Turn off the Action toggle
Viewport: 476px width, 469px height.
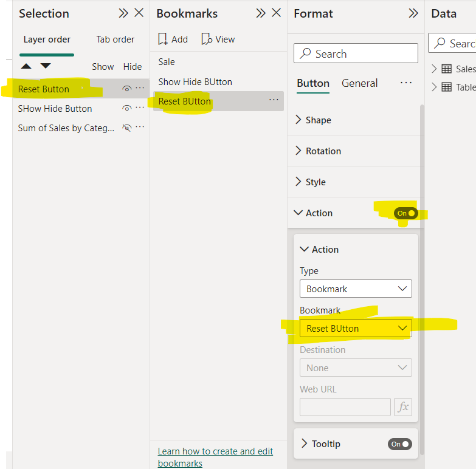(x=406, y=213)
